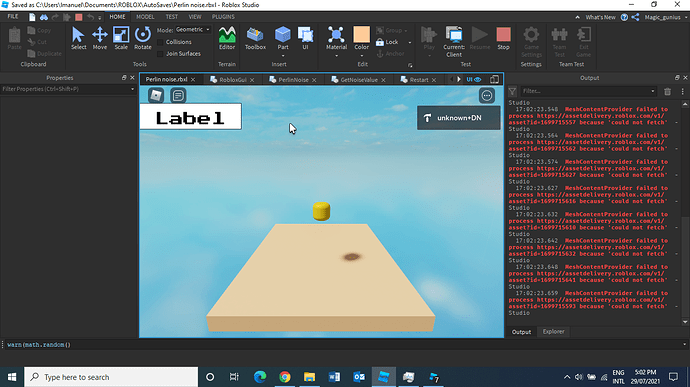The image size is (690, 387).
Task: Open the in-game chat icon
Action: pos(178,96)
